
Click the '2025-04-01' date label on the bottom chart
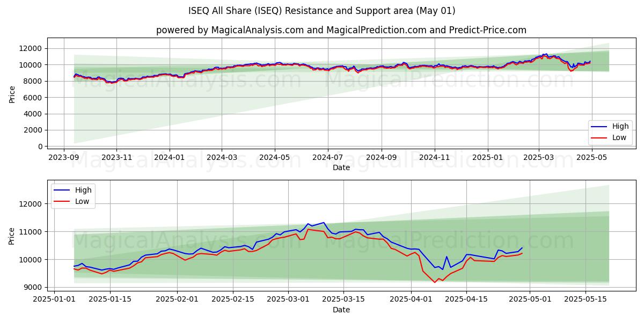coord(412,299)
